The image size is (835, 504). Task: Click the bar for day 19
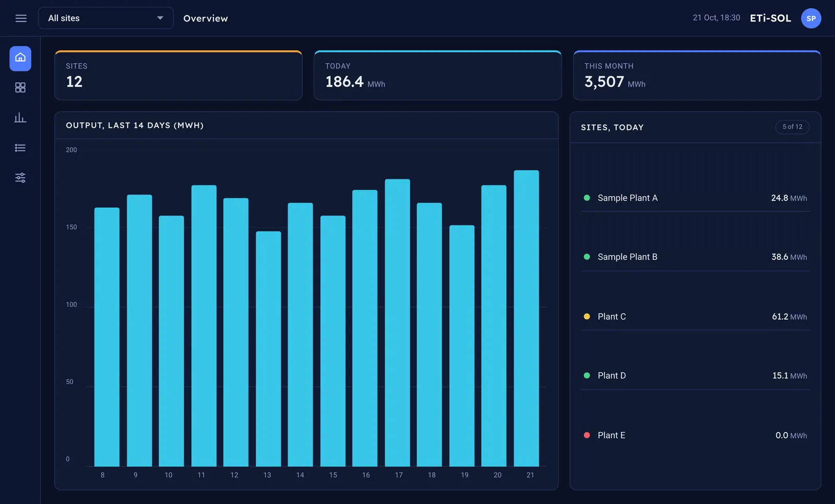coord(462,346)
